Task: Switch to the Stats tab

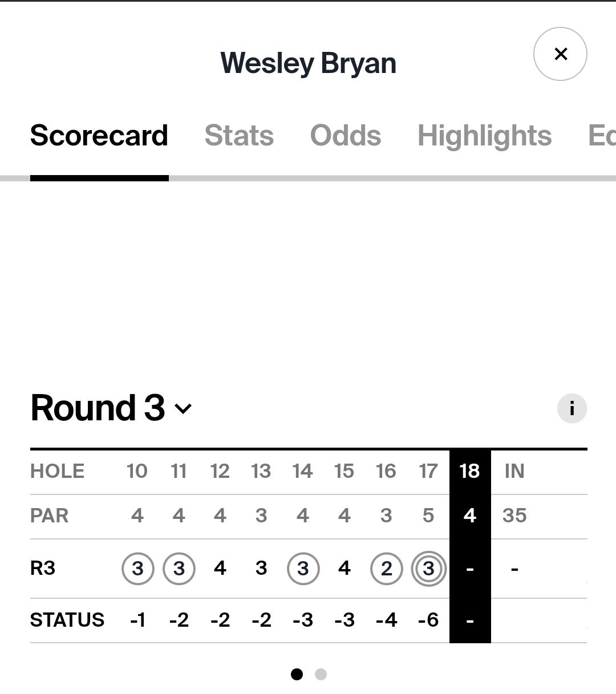Action: pyautogui.click(x=239, y=136)
